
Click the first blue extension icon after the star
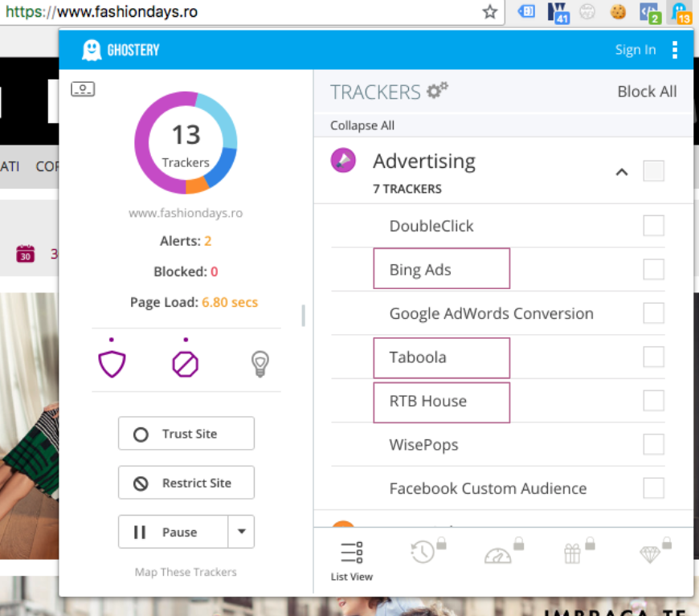526,11
